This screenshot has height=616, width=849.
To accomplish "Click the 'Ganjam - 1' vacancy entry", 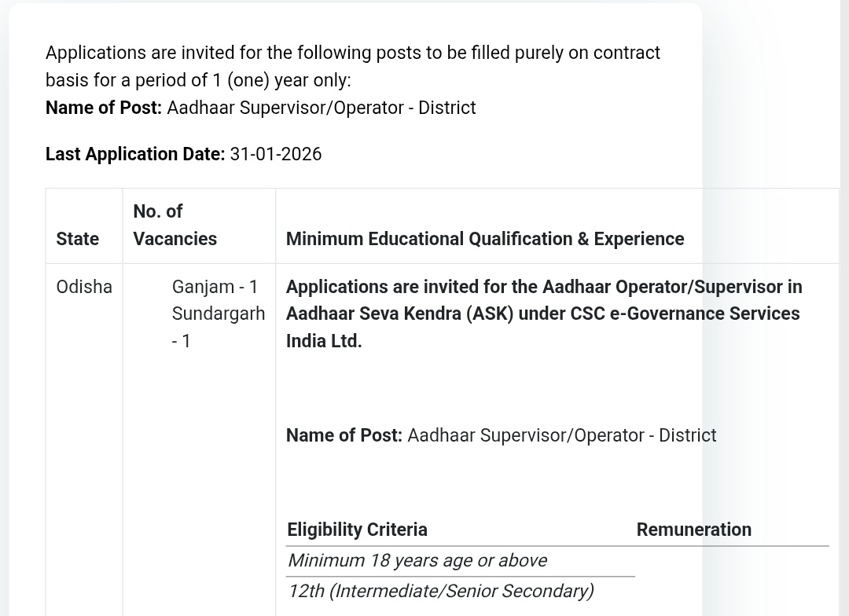I will [x=215, y=287].
